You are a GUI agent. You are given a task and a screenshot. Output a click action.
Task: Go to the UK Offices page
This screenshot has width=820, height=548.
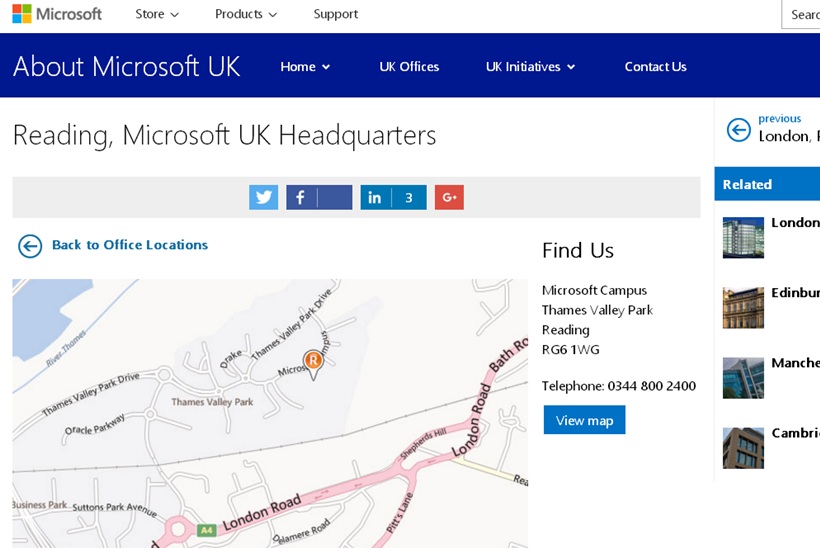click(x=409, y=67)
